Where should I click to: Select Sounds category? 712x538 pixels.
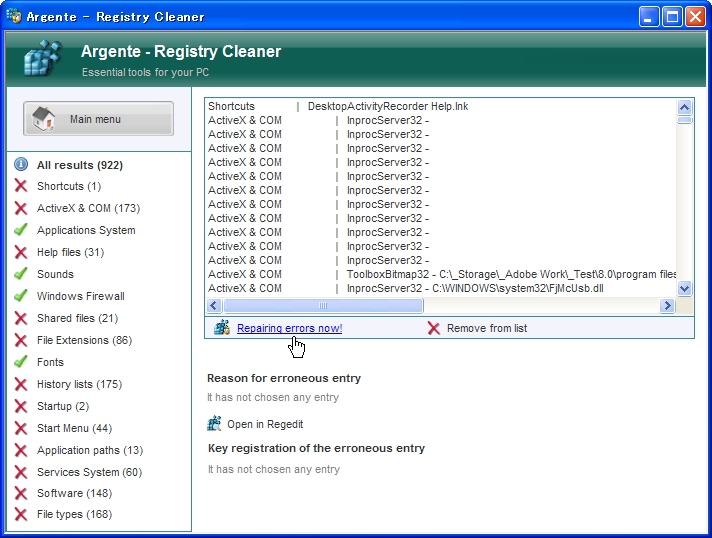click(x=55, y=274)
